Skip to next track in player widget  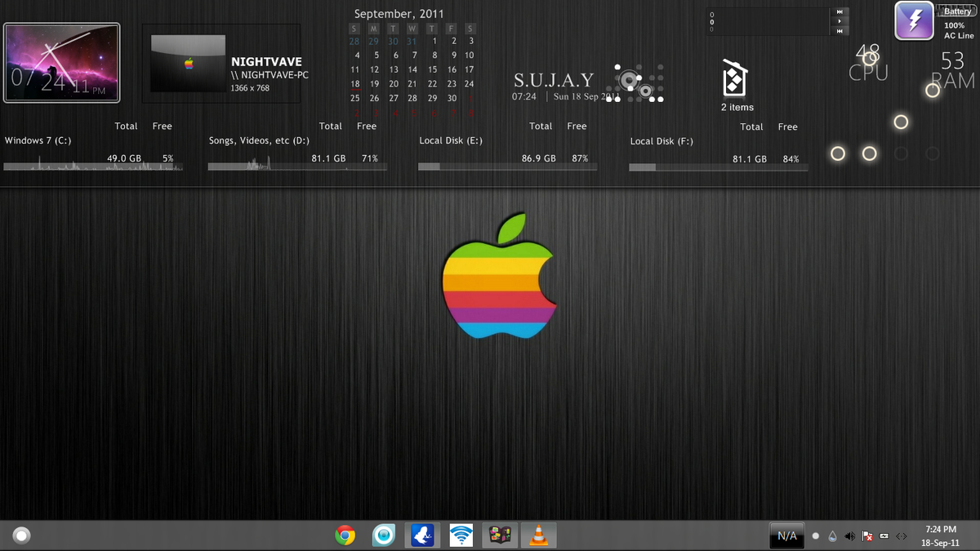pyautogui.click(x=840, y=11)
